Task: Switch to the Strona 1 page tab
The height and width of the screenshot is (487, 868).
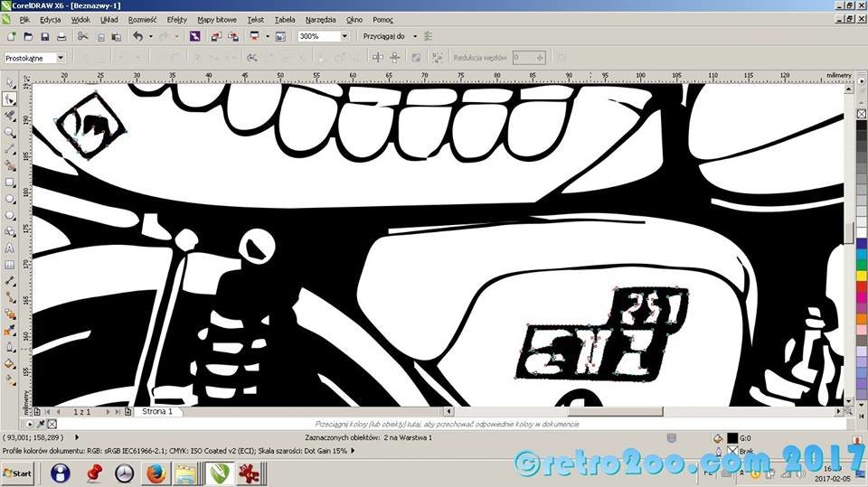Action: (x=157, y=411)
